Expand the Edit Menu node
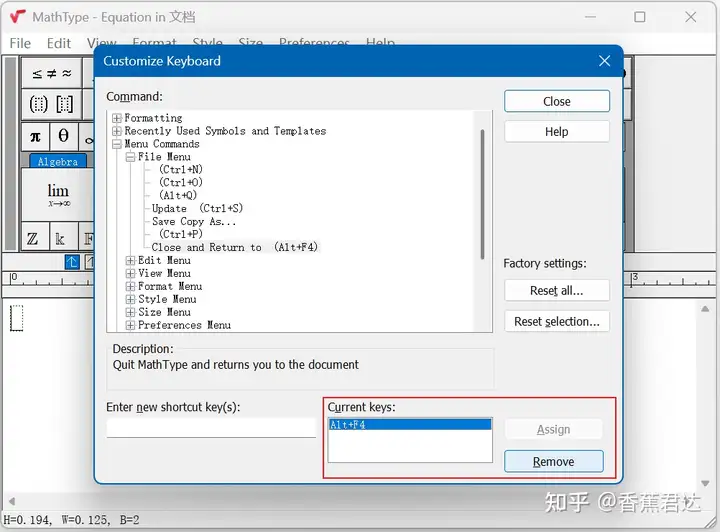This screenshot has height=532, width=720. [x=130, y=260]
